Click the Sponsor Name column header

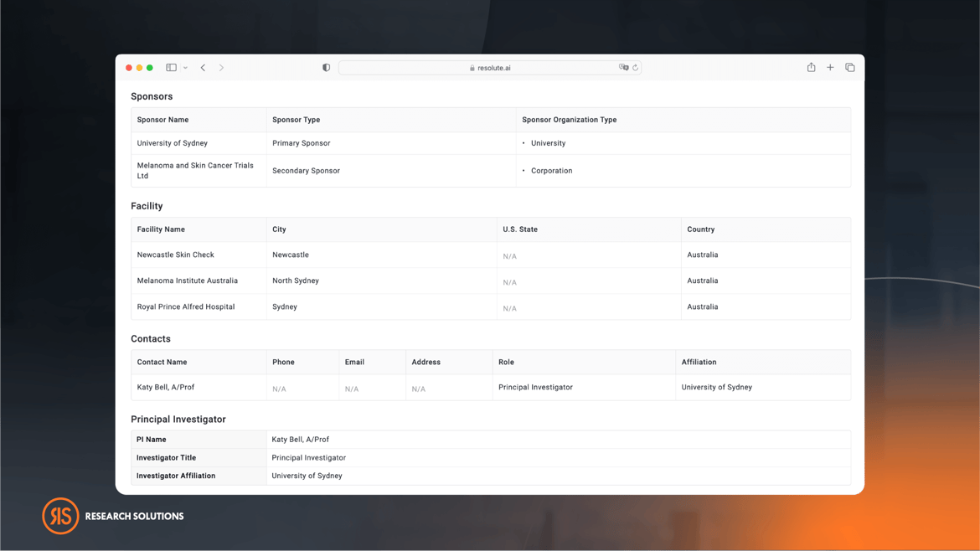point(162,120)
